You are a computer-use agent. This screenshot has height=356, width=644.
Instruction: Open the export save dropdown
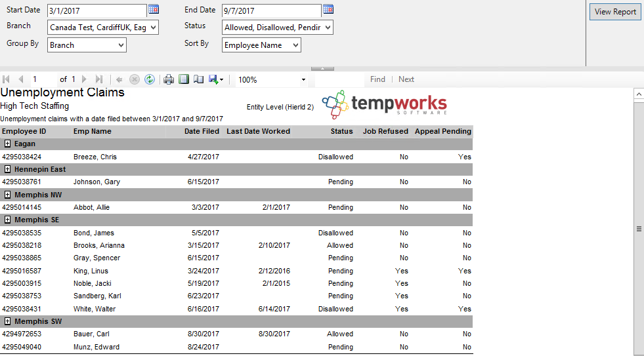216,79
